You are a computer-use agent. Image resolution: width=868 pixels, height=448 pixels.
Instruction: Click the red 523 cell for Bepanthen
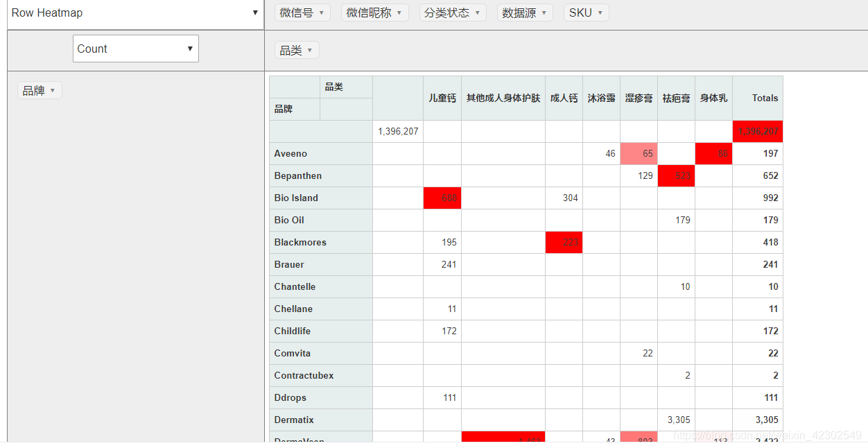tap(676, 175)
